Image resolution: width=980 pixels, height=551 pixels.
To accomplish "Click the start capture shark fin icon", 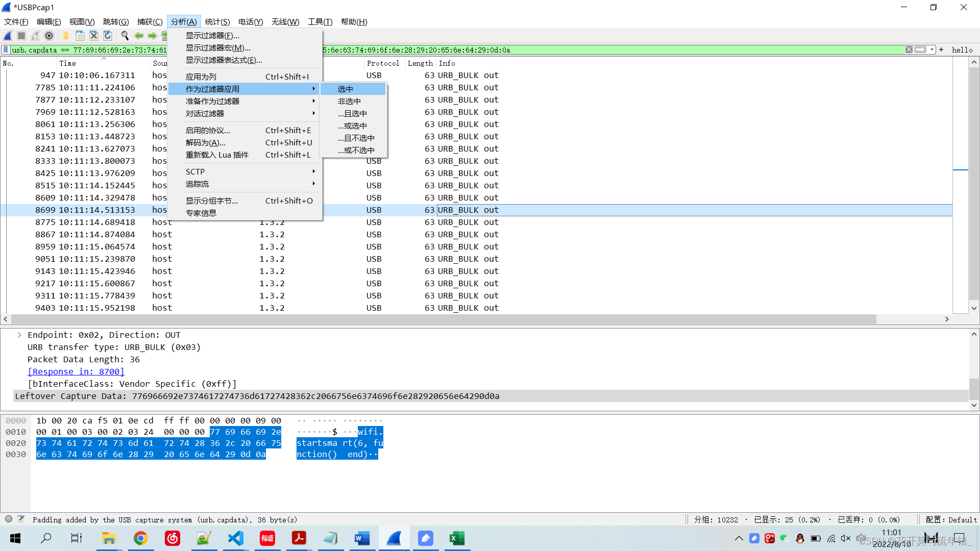I will pos(8,36).
